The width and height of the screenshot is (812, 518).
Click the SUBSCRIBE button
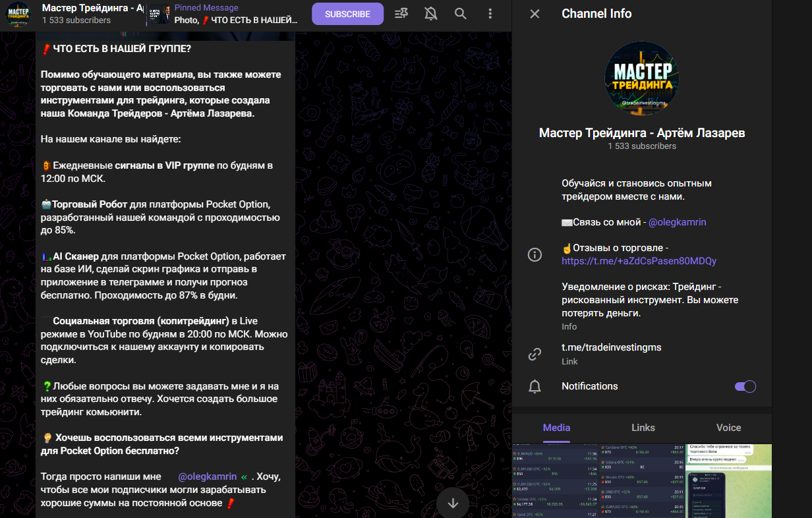(347, 14)
